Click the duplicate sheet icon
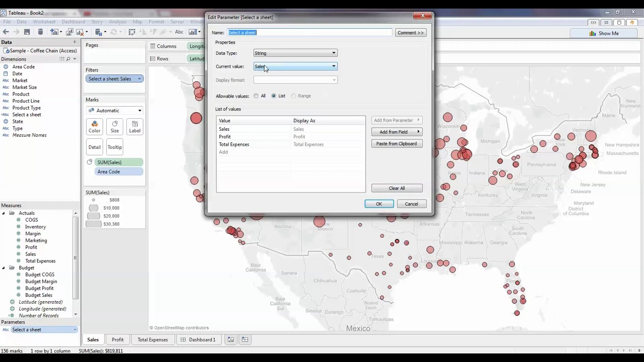The image size is (644, 362). 70,32
